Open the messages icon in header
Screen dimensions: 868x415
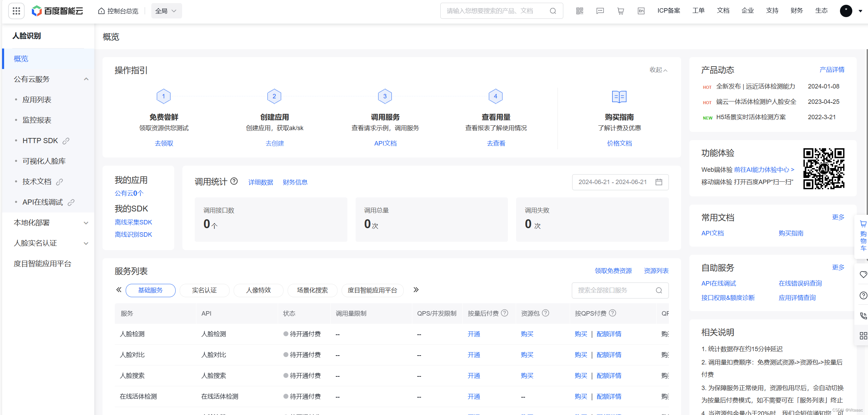(x=600, y=11)
